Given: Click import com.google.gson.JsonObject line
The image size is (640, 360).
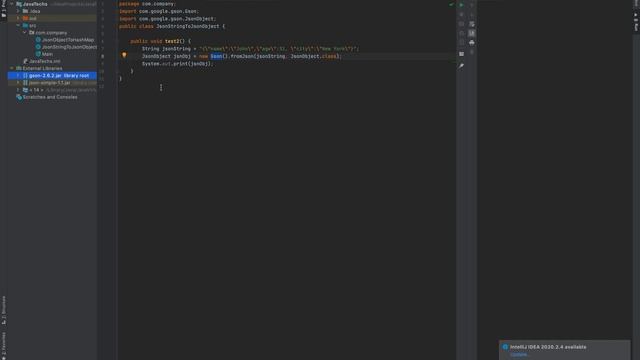Looking at the screenshot, I should click(167, 19).
